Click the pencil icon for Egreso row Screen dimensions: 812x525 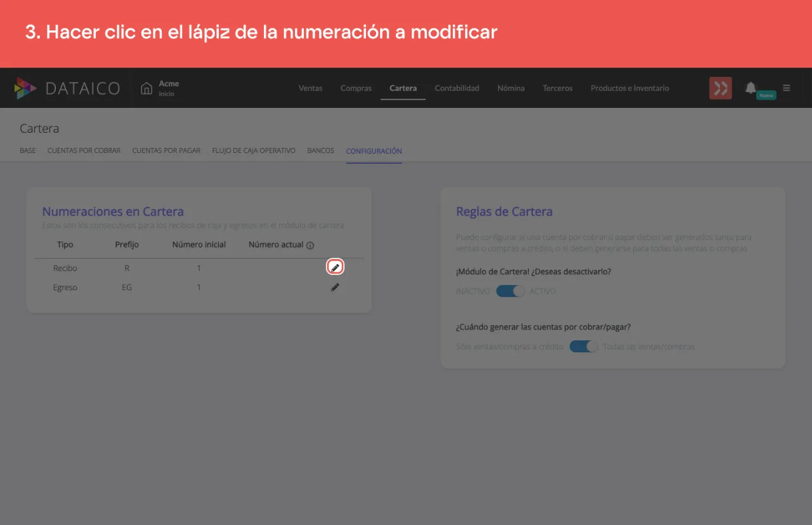(x=335, y=288)
